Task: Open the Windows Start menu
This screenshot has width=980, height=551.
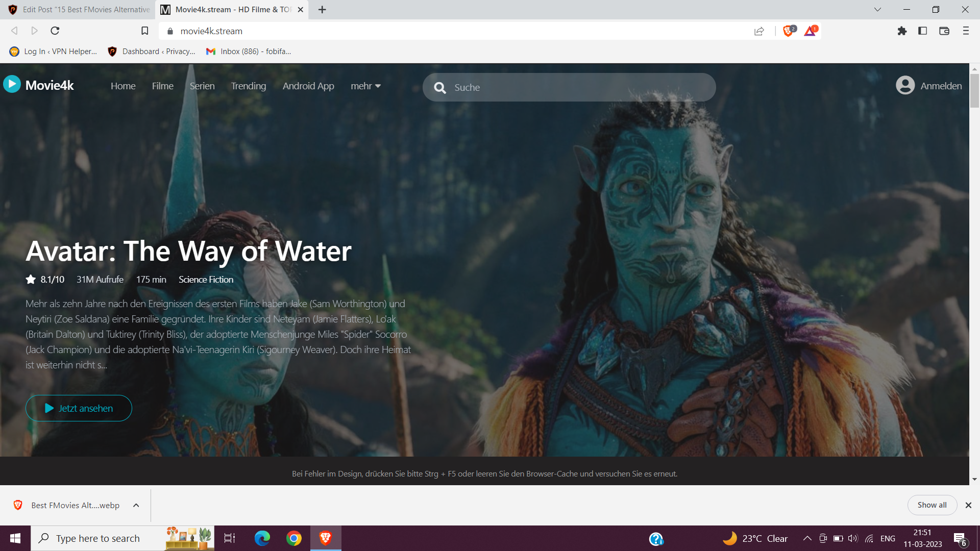Action: tap(15, 538)
